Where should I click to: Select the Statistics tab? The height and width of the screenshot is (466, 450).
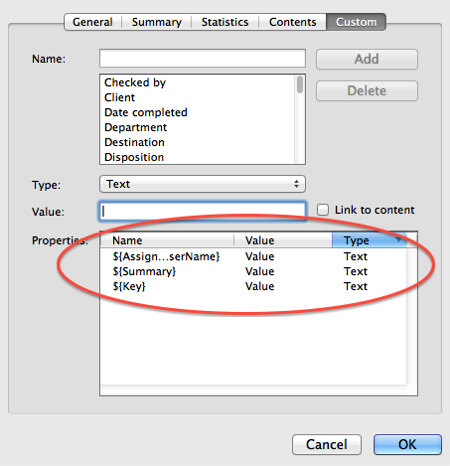pyautogui.click(x=225, y=22)
